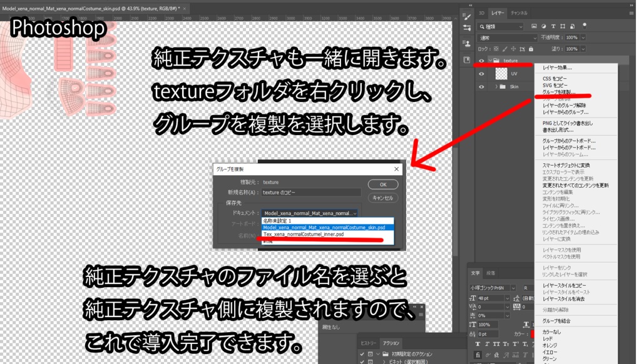This screenshot has width=641, height=364.
Task: Select Tex_xena_normalCostumel_inner.psd in document list
Action: pos(328,235)
